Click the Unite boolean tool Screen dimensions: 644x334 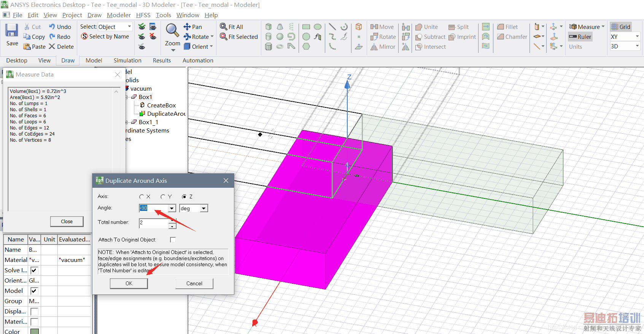[426, 27]
